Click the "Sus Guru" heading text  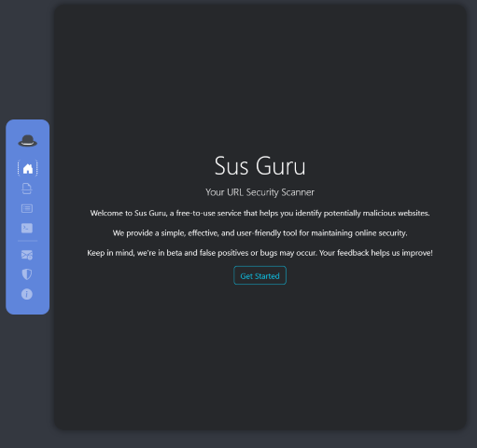click(x=260, y=166)
